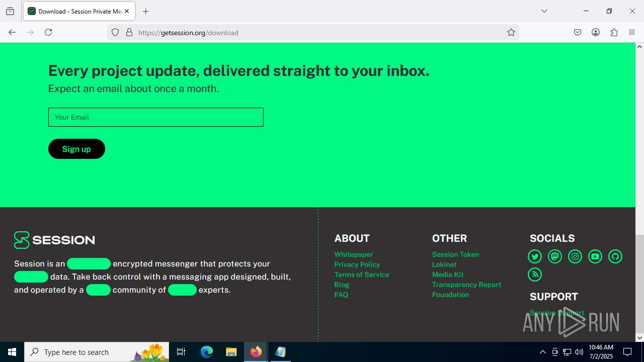
Task: Click the SUPPORT footer heading
Action: point(554,297)
